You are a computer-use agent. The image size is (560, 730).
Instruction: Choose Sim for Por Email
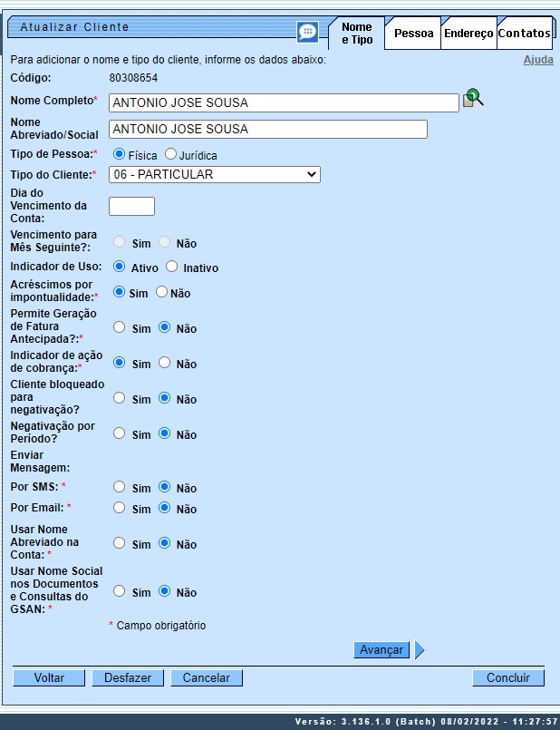[x=119, y=508]
